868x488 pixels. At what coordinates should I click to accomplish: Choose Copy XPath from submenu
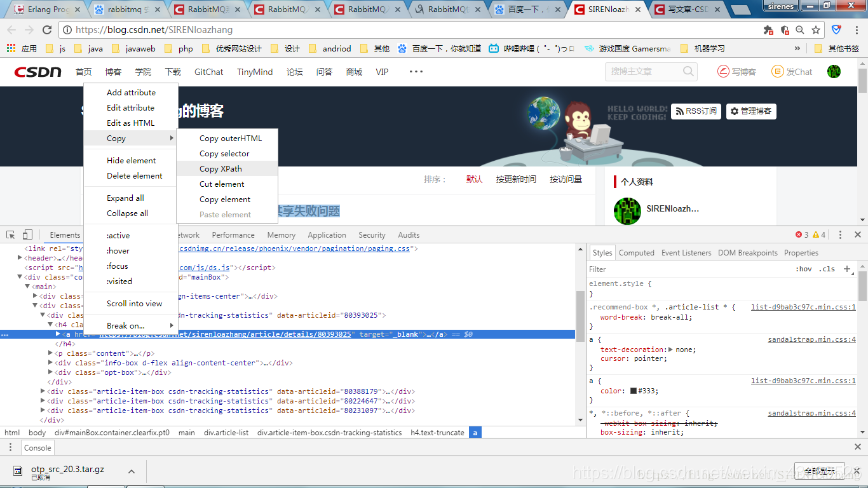pyautogui.click(x=227, y=168)
